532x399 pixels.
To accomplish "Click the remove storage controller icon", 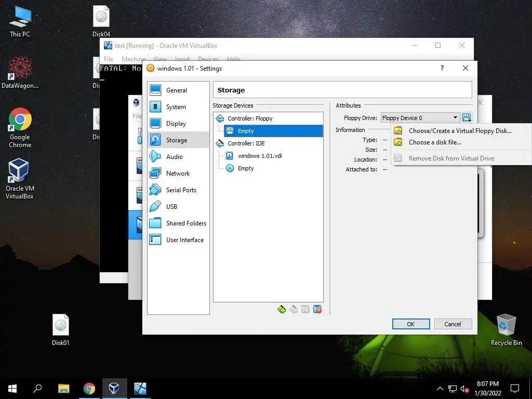I will [x=294, y=309].
